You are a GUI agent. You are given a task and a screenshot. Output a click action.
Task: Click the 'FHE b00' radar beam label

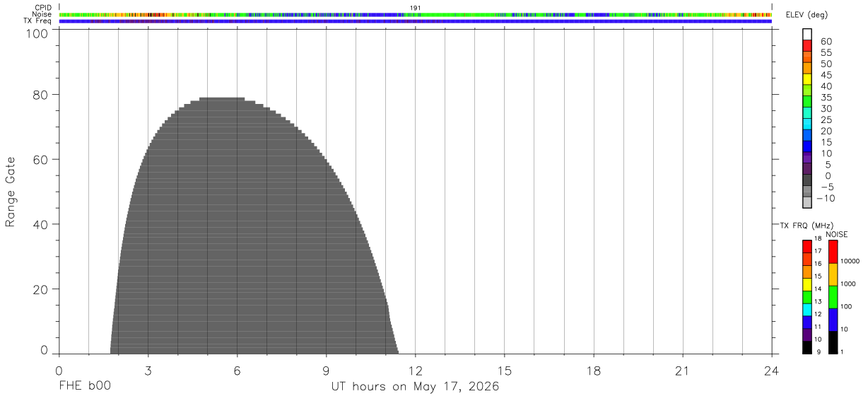(85, 387)
